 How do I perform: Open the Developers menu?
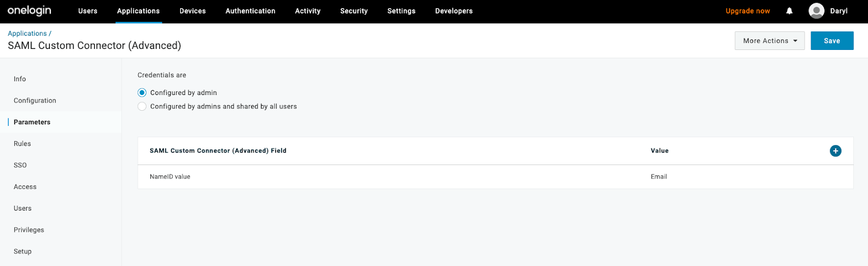[454, 11]
